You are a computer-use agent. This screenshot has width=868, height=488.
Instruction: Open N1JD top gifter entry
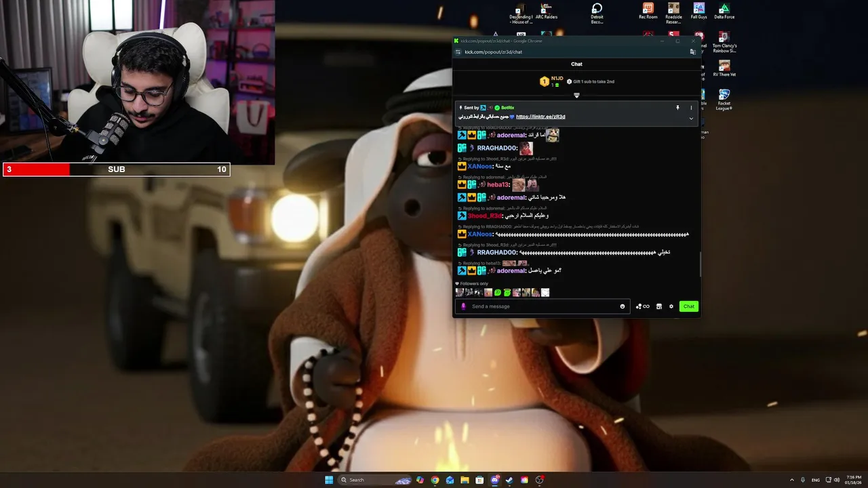pyautogui.click(x=551, y=81)
